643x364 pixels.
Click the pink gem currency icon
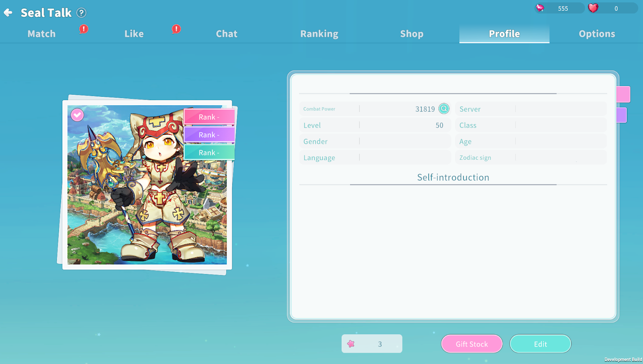click(x=540, y=8)
